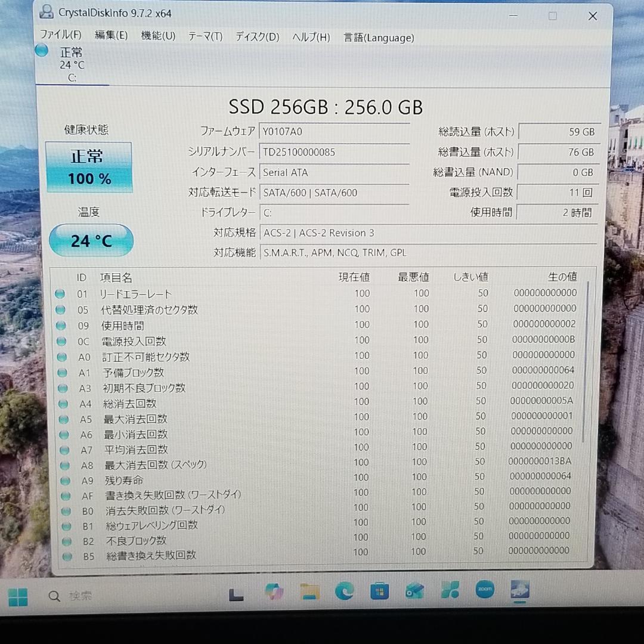The width and height of the screenshot is (644, 644).
Task: Click the total host writes value 76 GB
Action: (559, 153)
